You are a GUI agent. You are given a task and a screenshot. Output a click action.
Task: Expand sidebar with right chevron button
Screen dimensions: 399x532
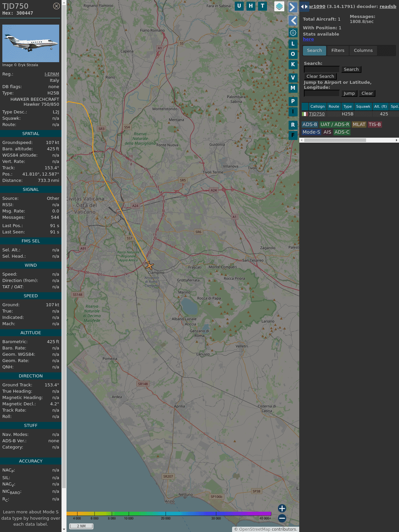[293, 7]
